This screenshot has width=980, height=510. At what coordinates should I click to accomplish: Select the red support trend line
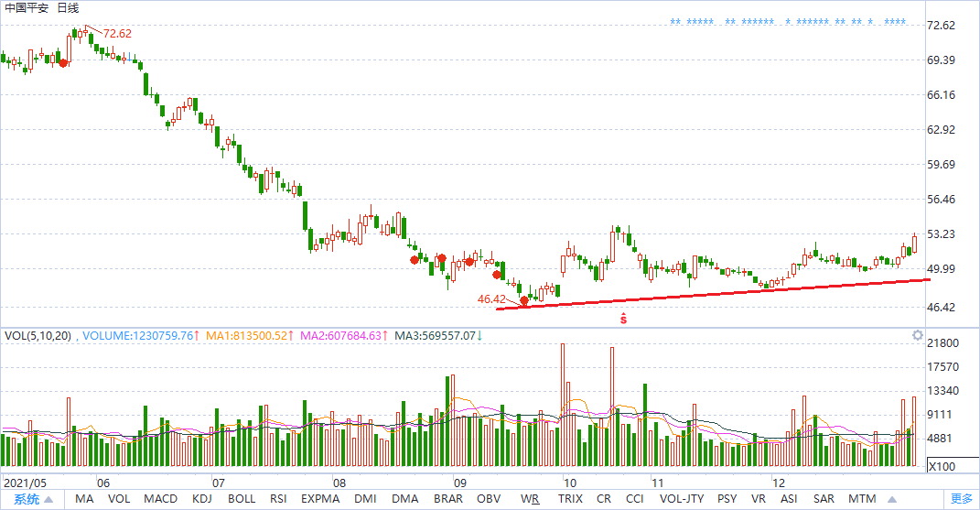pos(714,293)
